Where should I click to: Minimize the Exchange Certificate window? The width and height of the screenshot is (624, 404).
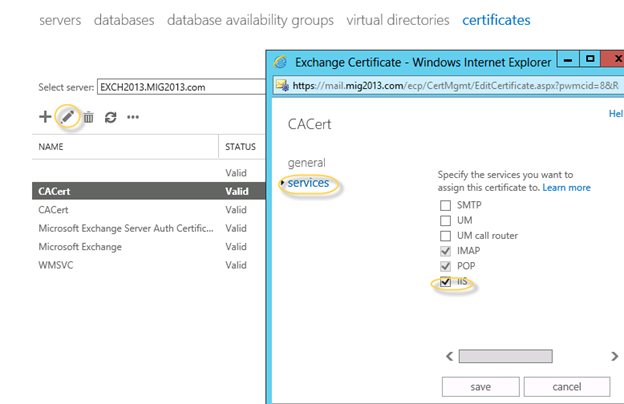click(x=568, y=60)
